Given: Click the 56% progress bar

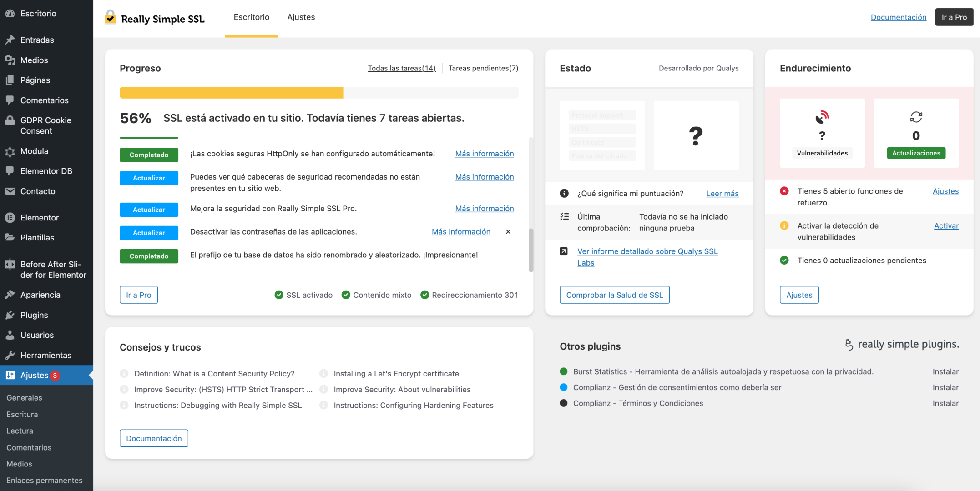Looking at the screenshot, I should 319,93.
